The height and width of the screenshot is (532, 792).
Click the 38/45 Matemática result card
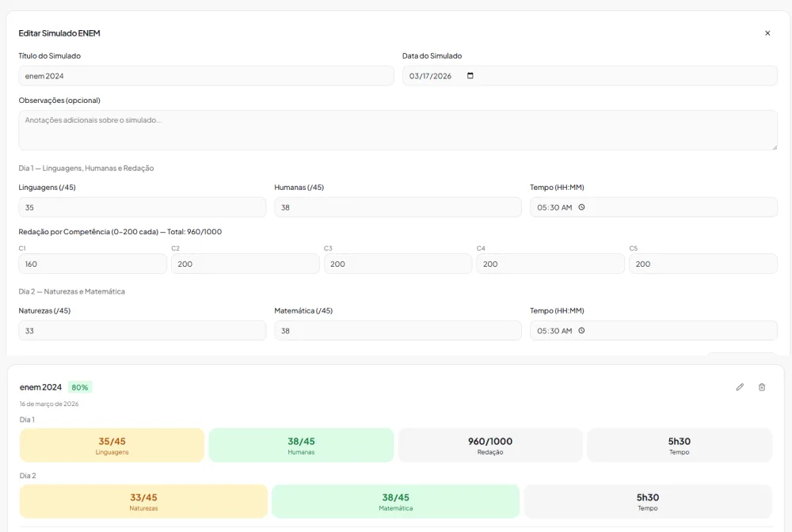[x=395, y=501]
